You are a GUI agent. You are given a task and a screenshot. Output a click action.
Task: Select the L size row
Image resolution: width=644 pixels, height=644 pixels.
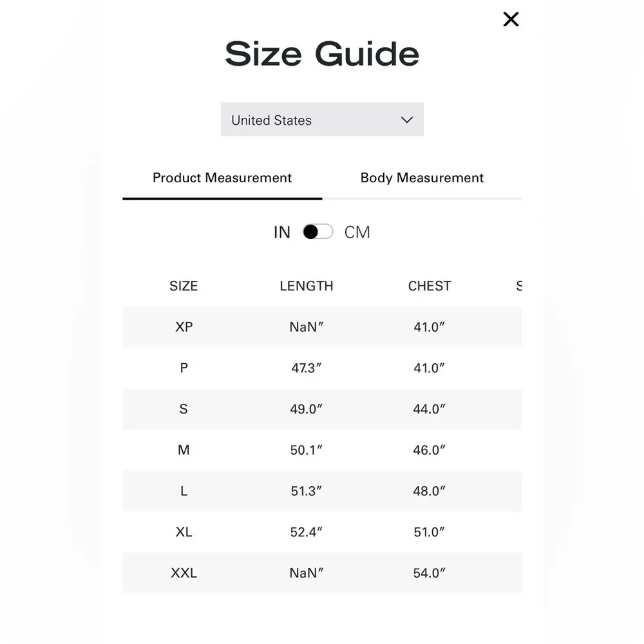(x=184, y=491)
